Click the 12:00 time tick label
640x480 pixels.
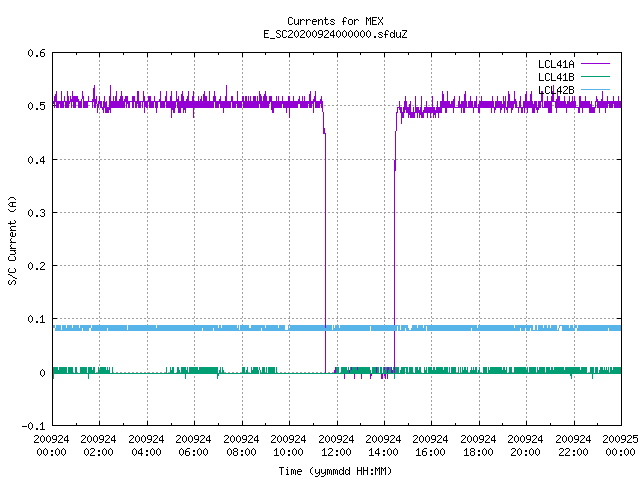[x=336, y=452]
